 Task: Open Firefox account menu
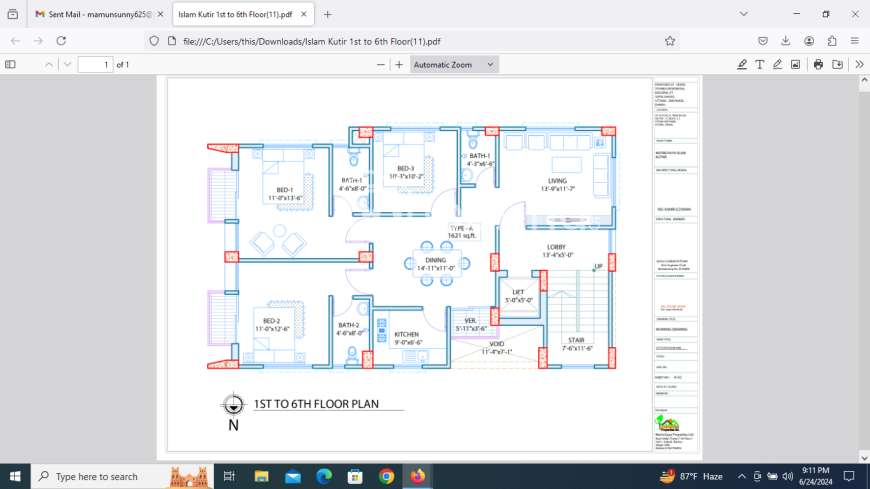point(809,41)
